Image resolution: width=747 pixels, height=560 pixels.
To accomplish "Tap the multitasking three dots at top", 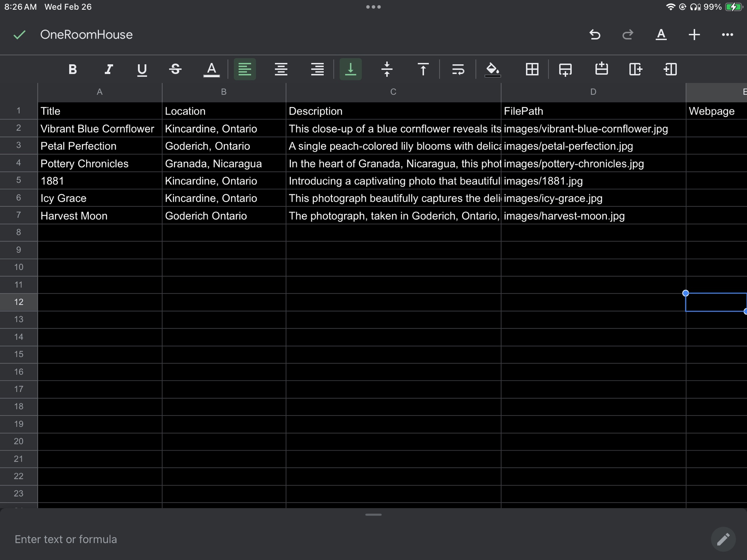I will [373, 7].
